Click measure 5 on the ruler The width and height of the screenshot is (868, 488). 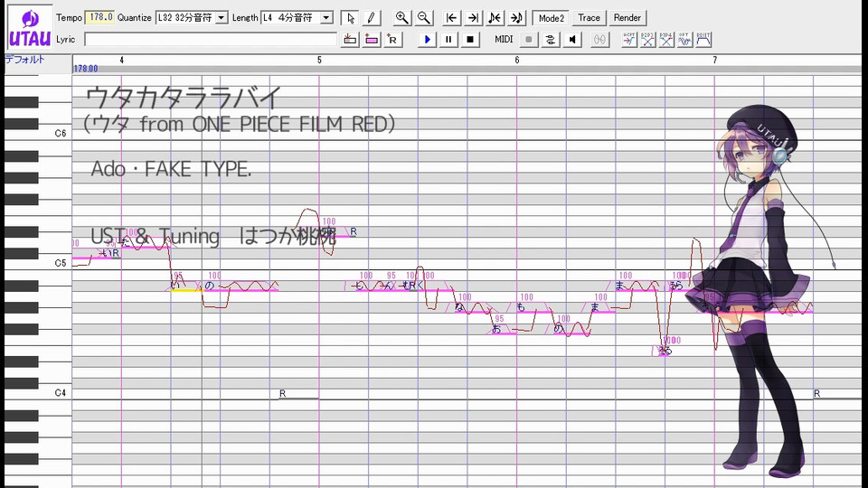[319, 60]
